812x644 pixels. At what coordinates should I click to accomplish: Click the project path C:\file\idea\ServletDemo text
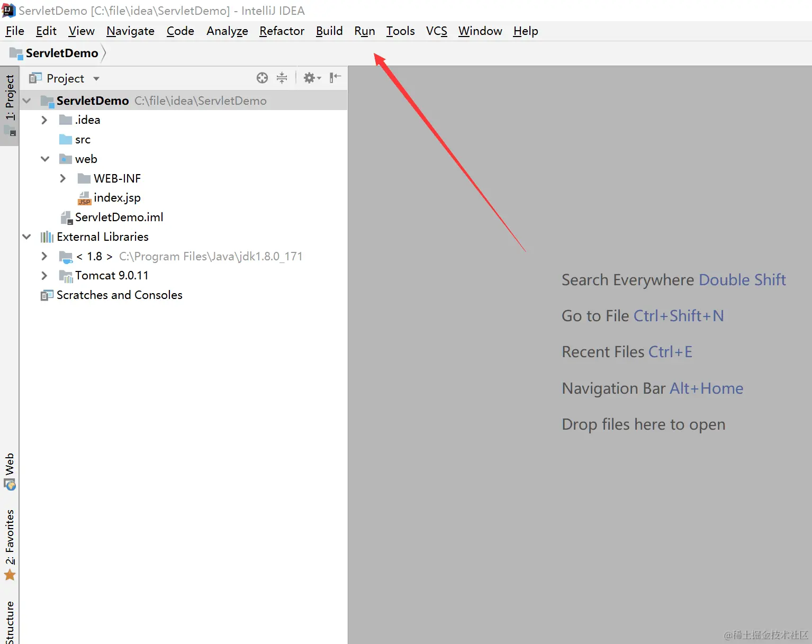(201, 101)
